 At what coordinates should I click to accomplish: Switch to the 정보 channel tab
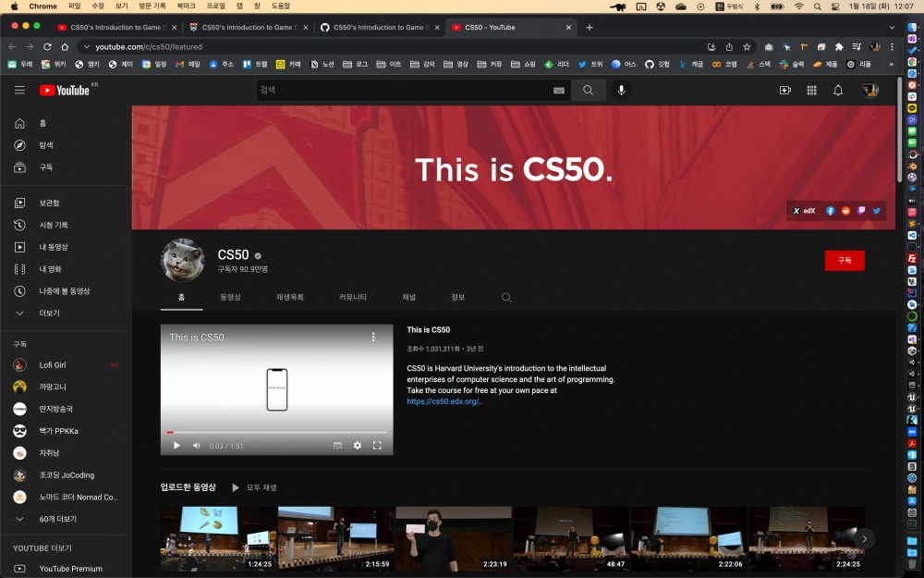(458, 297)
